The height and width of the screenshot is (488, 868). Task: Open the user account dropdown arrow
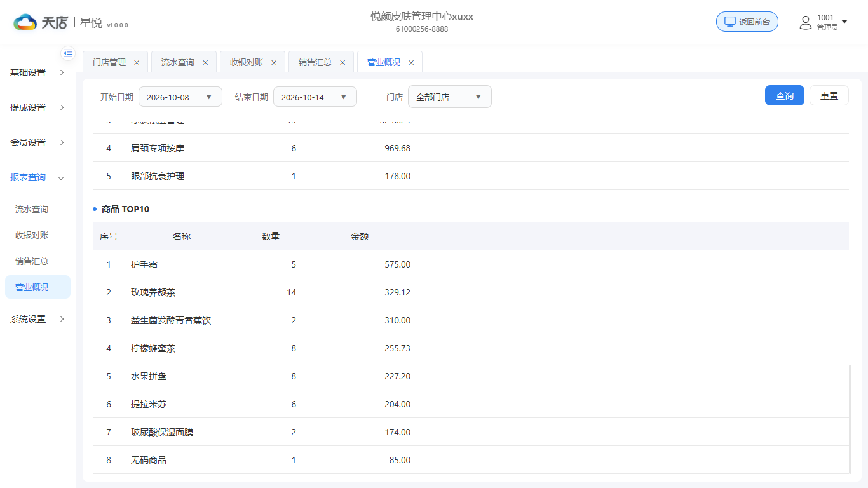tap(844, 22)
